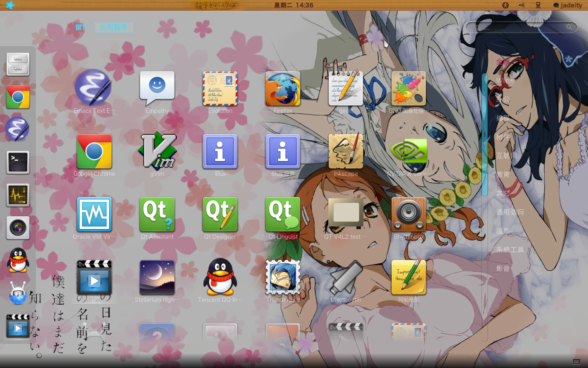The width and height of the screenshot is (588, 368).
Task: Open the clock showing 星期二 14:36
Action: pyautogui.click(x=294, y=5)
